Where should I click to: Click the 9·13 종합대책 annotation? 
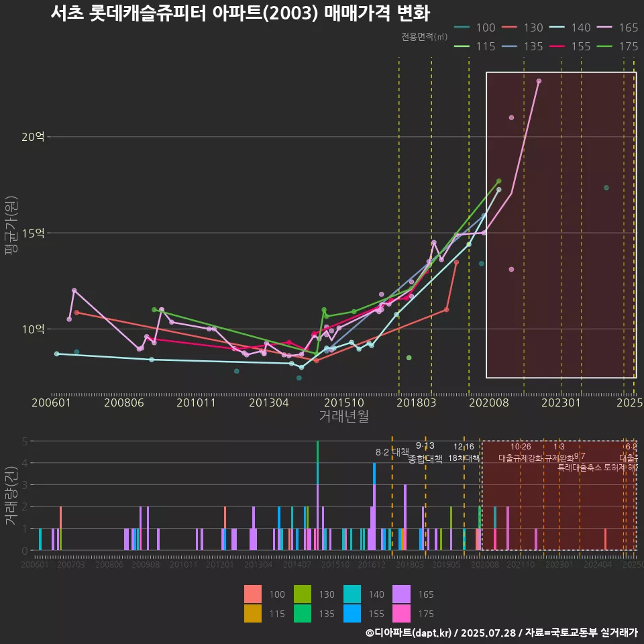click(425, 453)
